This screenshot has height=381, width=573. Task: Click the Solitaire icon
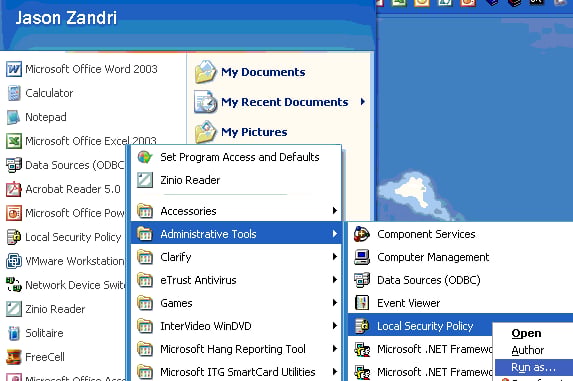(x=14, y=333)
